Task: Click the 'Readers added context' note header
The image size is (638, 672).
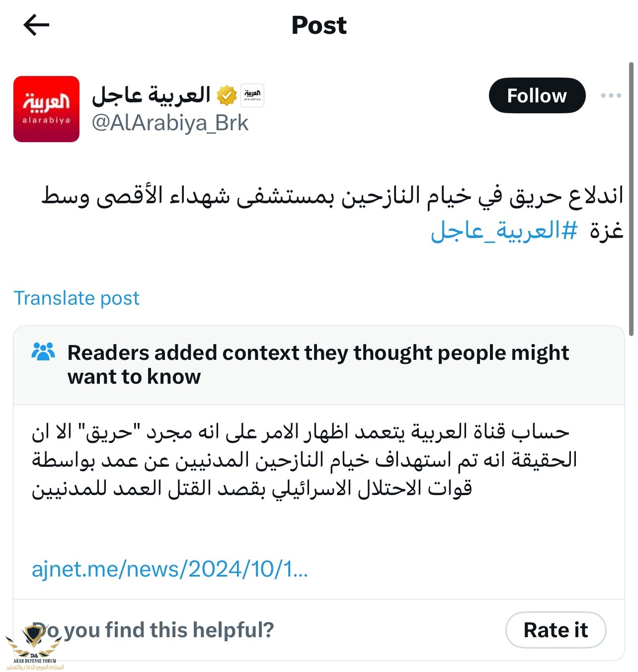Action: click(318, 364)
